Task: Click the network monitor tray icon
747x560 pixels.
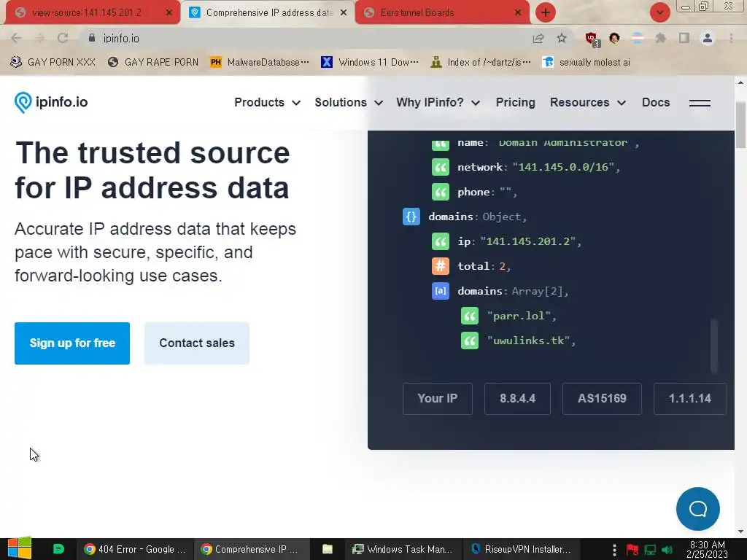Action: tap(650, 550)
